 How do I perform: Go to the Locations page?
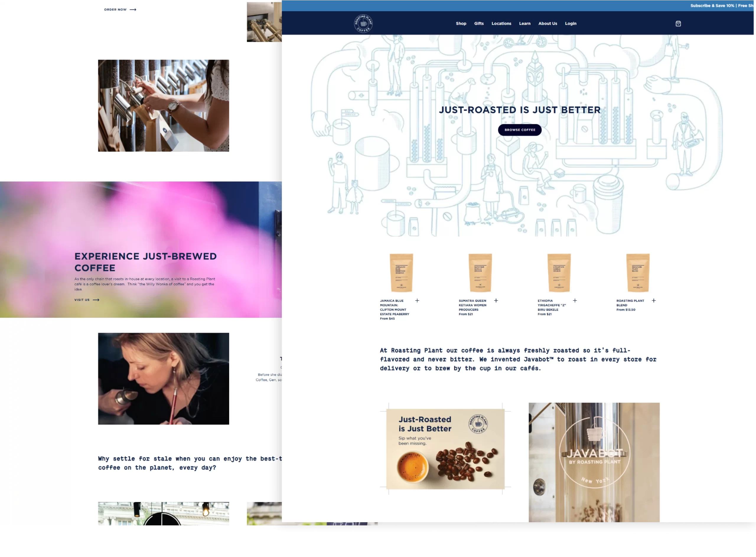point(501,24)
